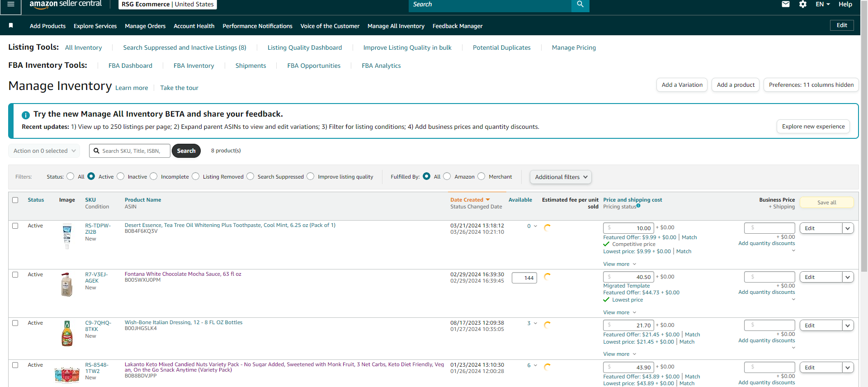868x387 pixels.
Task: Open Preferences: 11 columns hidden
Action: point(811,85)
